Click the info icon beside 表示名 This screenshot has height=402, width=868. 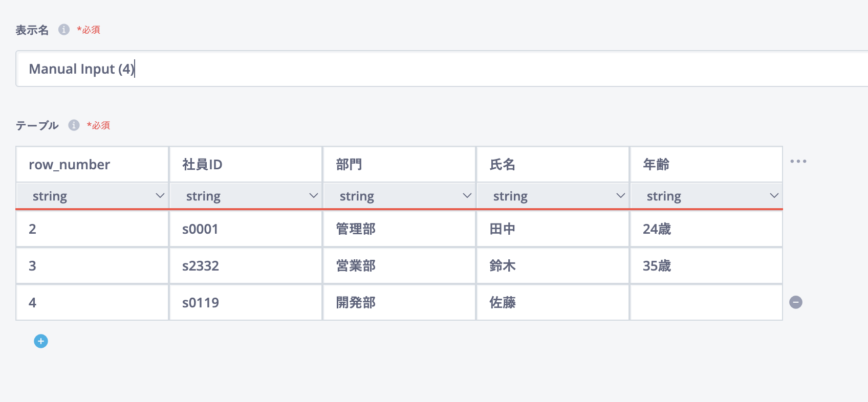point(64,30)
